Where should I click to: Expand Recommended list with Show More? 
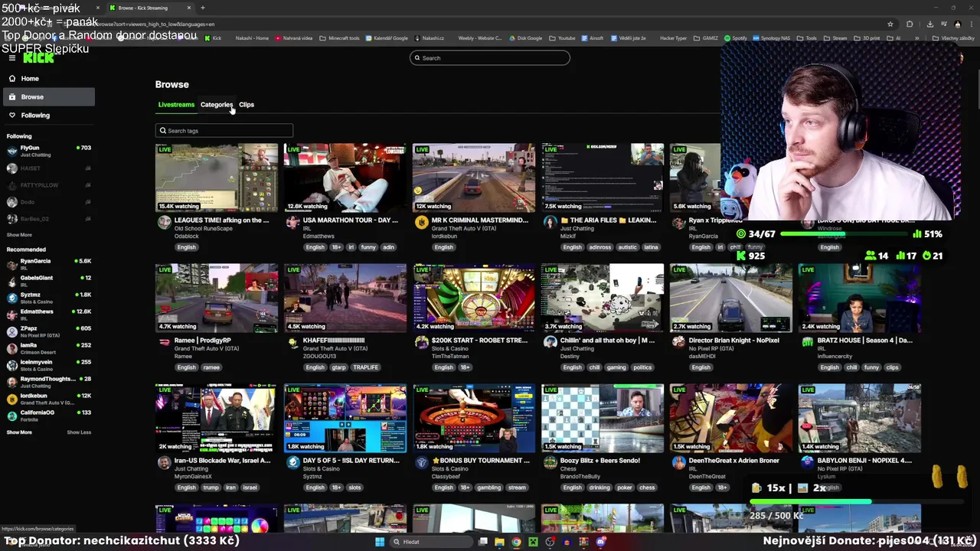coord(19,432)
